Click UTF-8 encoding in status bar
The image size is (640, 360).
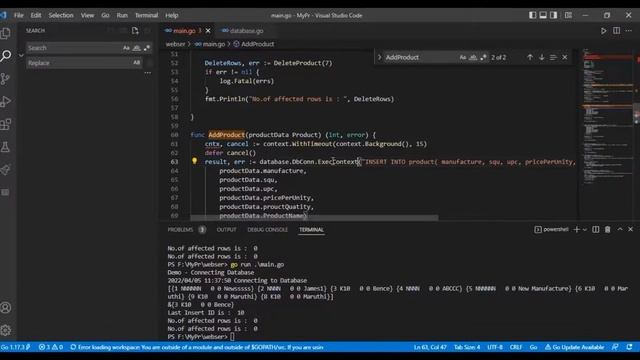coord(495,347)
